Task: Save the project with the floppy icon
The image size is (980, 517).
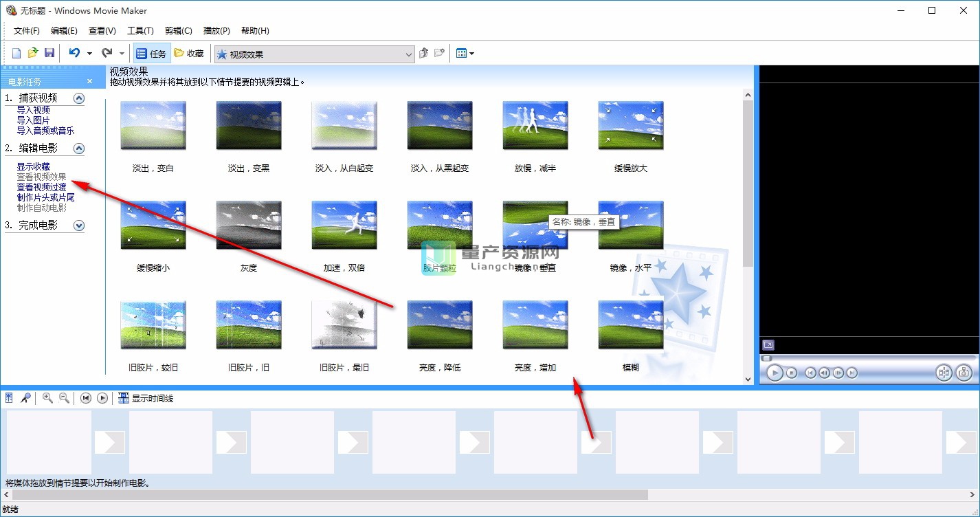Action: (49, 53)
